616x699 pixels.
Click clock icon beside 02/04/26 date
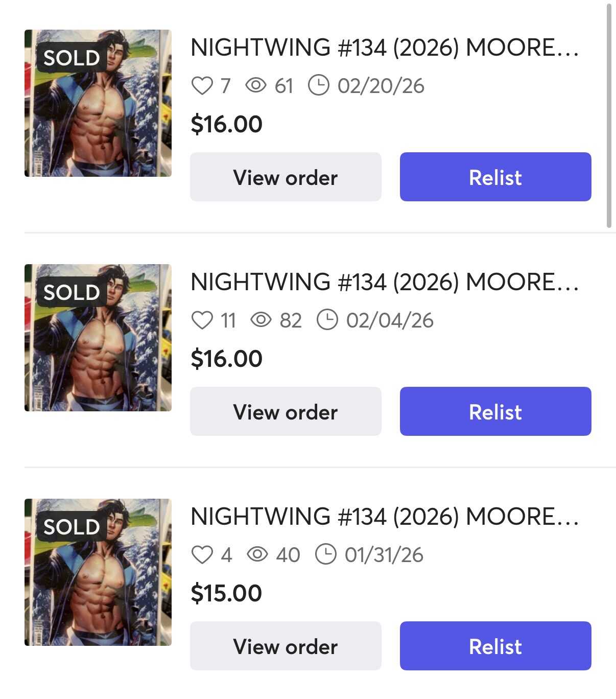click(x=327, y=320)
